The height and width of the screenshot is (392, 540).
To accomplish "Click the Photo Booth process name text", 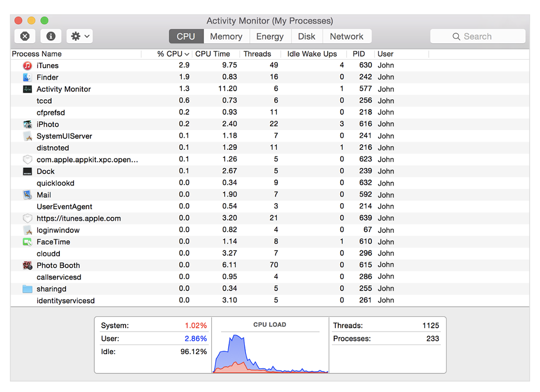I will 58,265.
